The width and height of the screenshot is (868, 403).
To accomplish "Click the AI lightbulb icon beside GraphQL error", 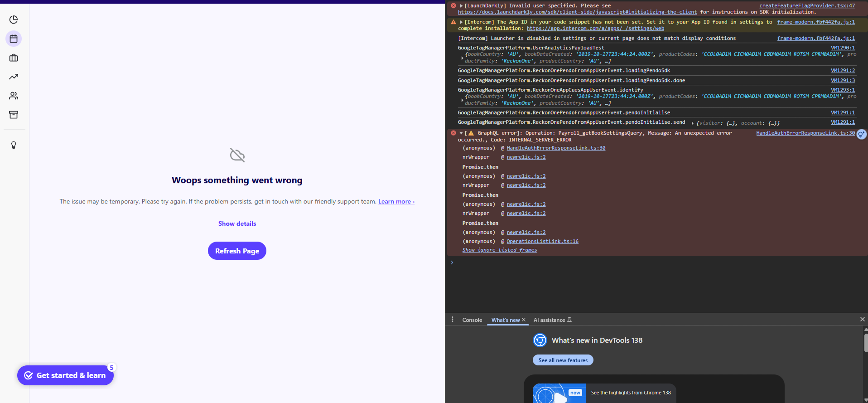I will pyautogui.click(x=861, y=134).
